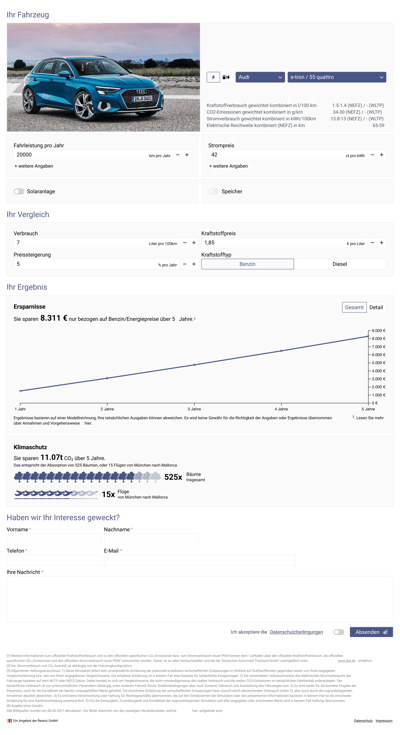Increase Kraftstoffpreis with plus button

click(381, 243)
